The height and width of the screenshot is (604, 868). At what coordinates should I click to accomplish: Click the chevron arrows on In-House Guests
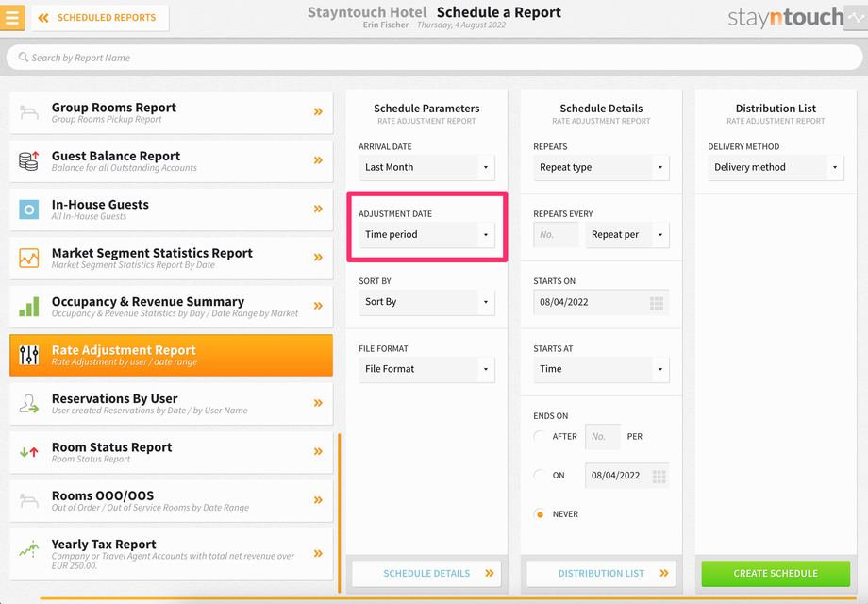tap(318, 209)
